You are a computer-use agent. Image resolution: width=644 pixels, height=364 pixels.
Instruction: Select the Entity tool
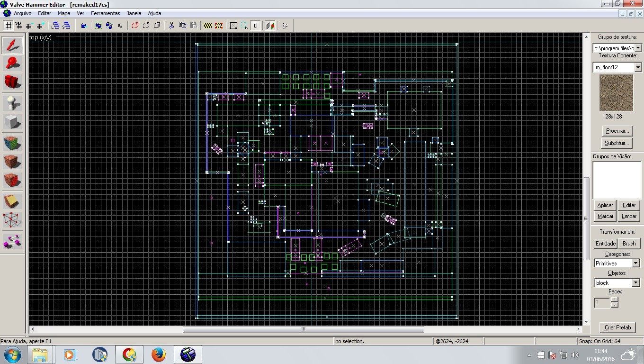coord(12,102)
